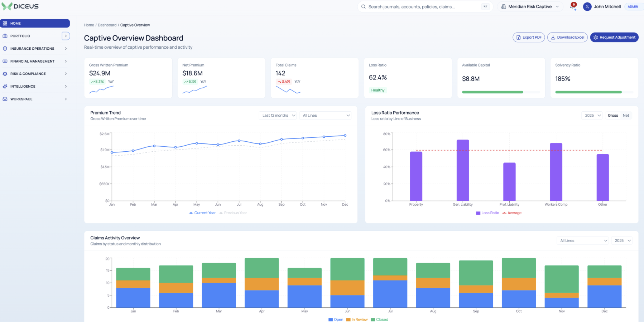Click the Intelligence sparkle icon in sidebar
Screen dimensions: 644x322
tap(5, 86)
